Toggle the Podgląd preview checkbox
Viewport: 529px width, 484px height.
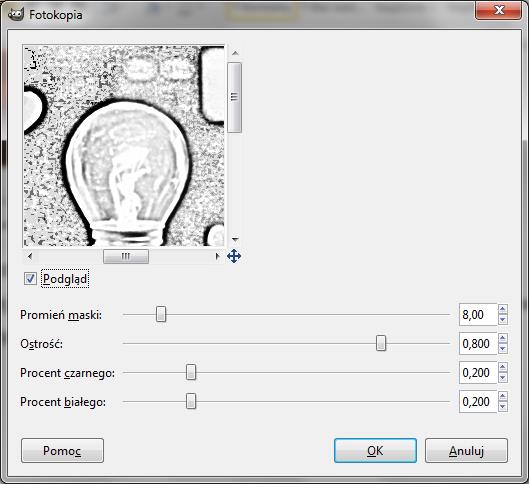pyautogui.click(x=30, y=279)
